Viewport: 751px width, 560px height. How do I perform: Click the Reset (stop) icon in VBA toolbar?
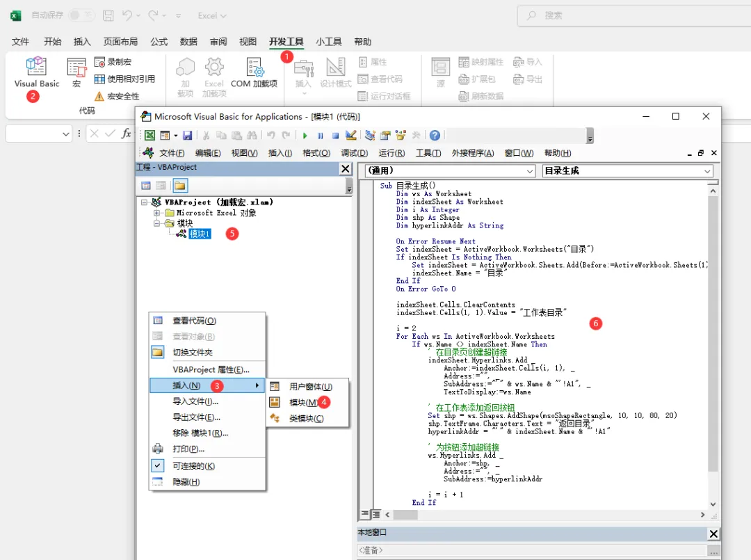[335, 136]
